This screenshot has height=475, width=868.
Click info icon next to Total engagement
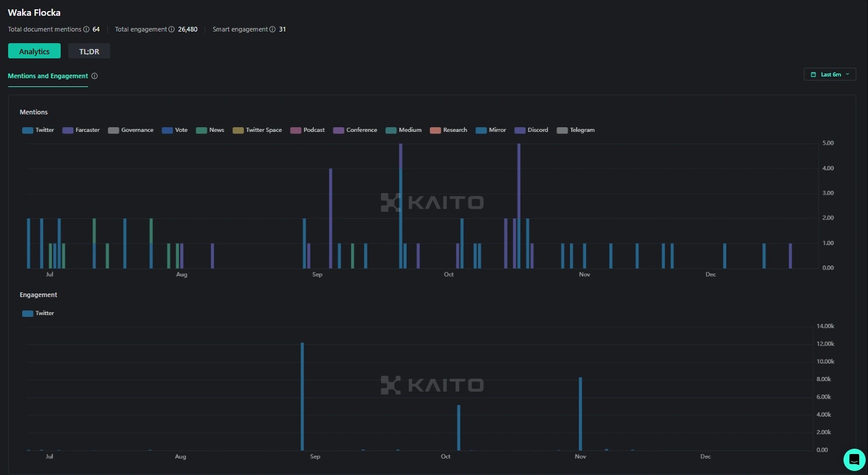171,29
